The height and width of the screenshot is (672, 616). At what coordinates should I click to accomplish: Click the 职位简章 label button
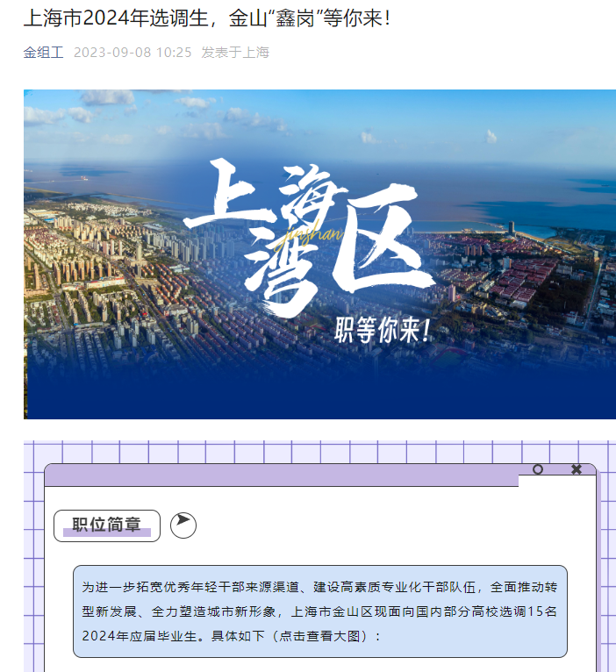point(107,525)
